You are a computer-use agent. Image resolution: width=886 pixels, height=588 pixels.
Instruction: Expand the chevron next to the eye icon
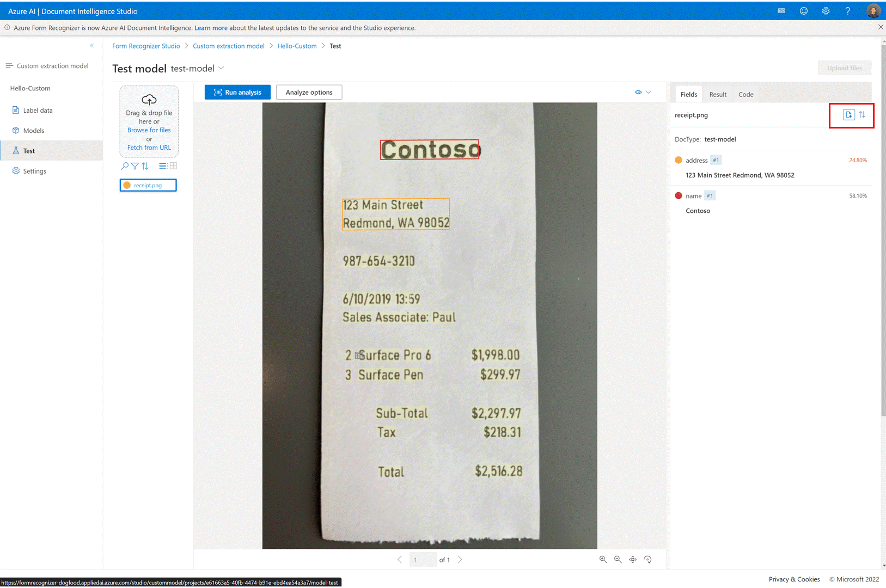(x=649, y=92)
